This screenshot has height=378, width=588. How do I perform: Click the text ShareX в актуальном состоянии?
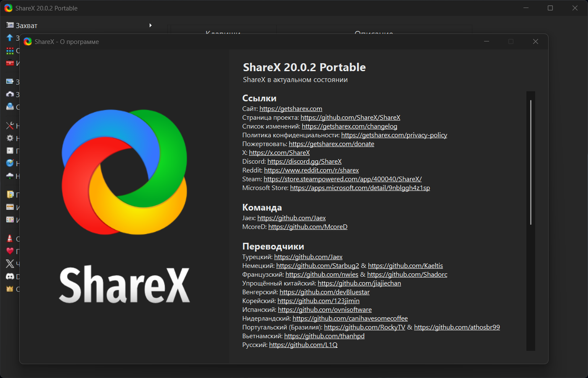pyautogui.click(x=295, y=80)
